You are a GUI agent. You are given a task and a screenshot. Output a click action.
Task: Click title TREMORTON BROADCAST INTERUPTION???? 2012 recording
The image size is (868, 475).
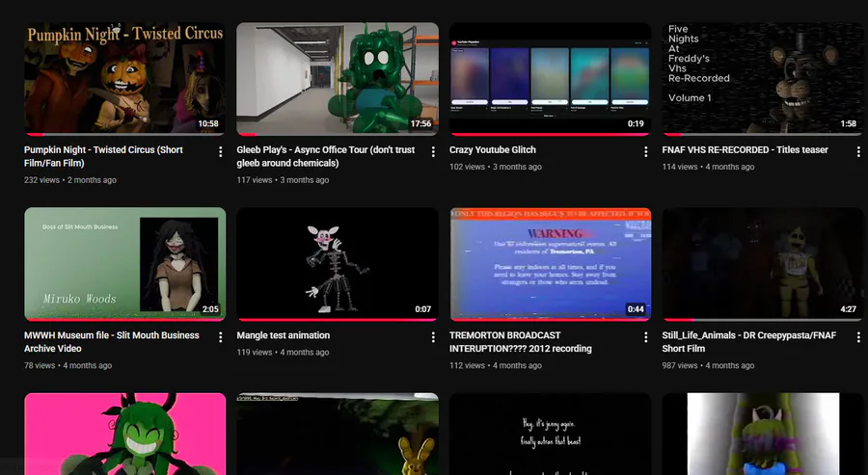coord(521,342)
